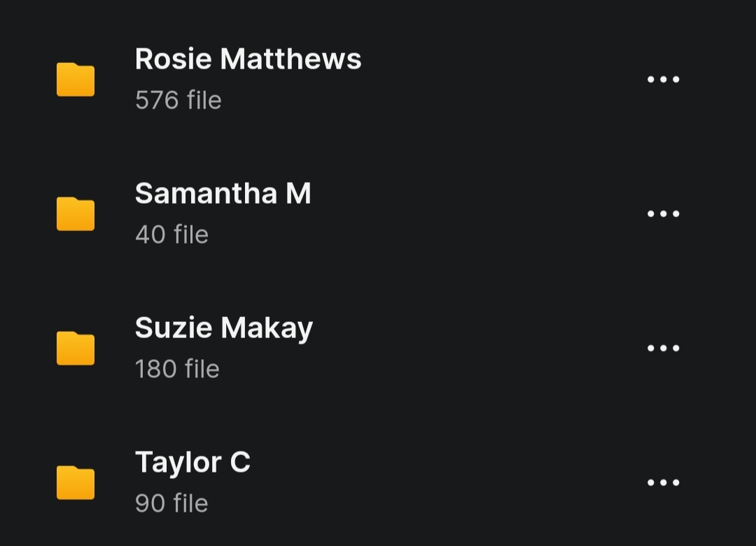
Task: Tap the "90 file" subtitle
Action: 171,503
